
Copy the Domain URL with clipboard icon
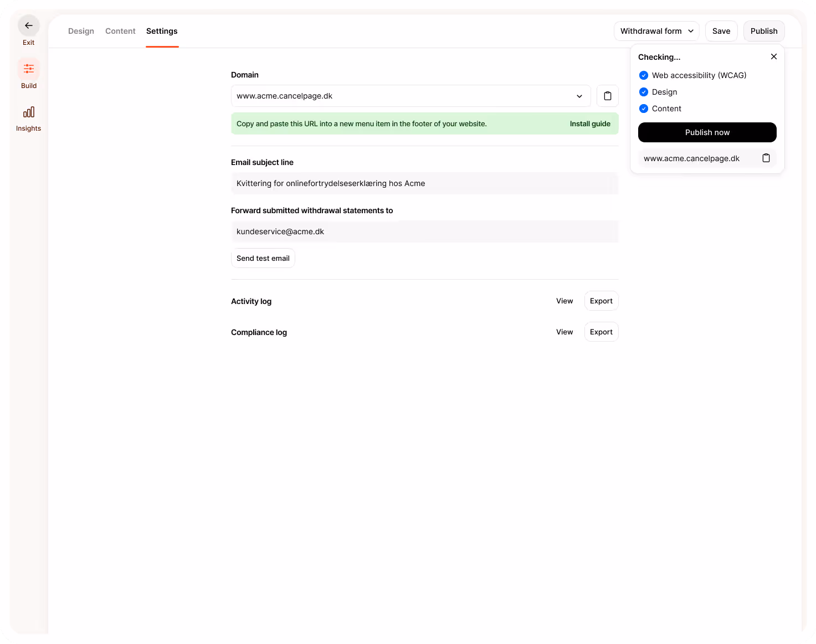pyautogui.click(x=608, y=96)
